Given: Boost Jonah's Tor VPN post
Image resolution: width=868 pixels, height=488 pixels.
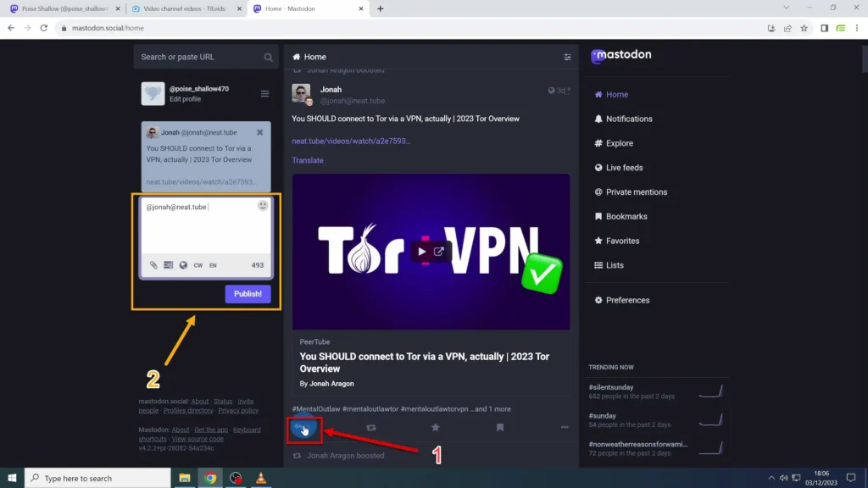Looking at the screenshot, I should pyautogui.click(x=371, y=427).
